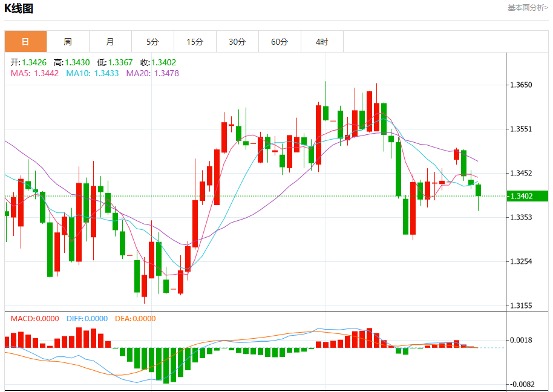Image resolution: width=553 pixels, height=392 pixels.
Task: Open the 5分 timeframe tab
Action: (152, 42)
